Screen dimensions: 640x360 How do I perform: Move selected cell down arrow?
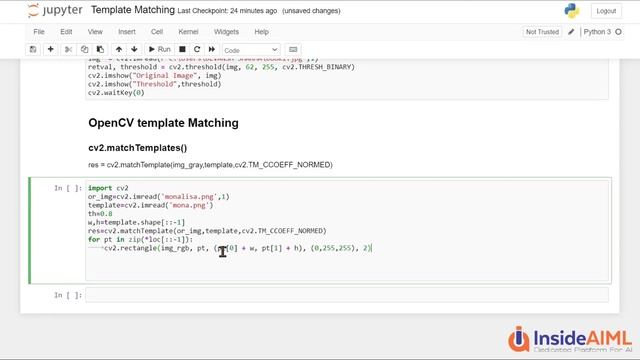134,49
